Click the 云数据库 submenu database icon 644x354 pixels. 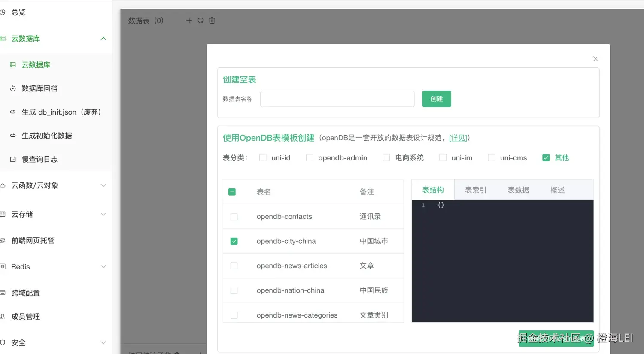[x=13, y=65]
